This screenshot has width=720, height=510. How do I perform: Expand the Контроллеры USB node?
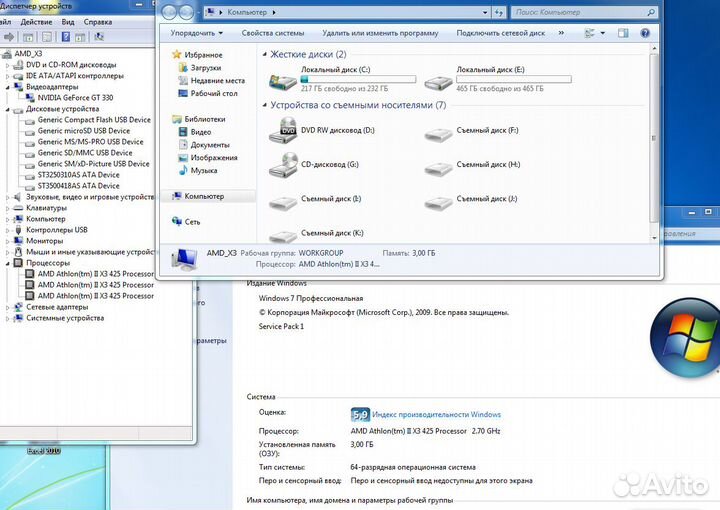[x=7, y=230]
